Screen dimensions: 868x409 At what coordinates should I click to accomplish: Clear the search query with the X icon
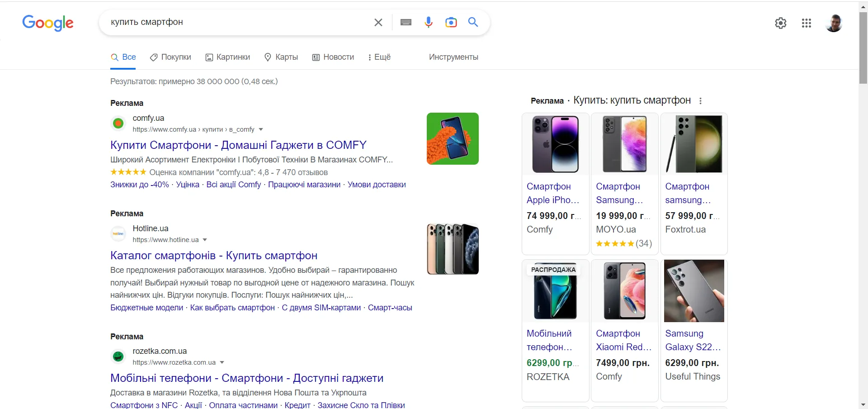[x=378, y=22]
